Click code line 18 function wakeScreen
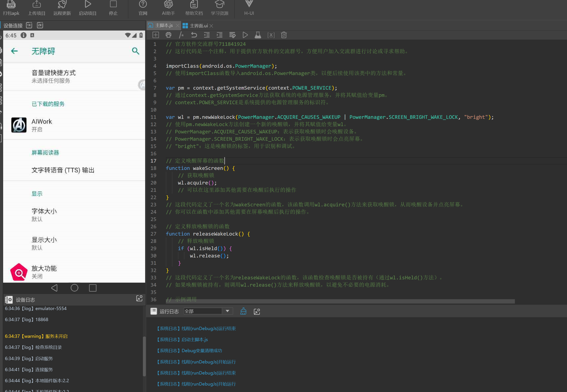Screen dimensions: 567x392 tap(200, 168)
